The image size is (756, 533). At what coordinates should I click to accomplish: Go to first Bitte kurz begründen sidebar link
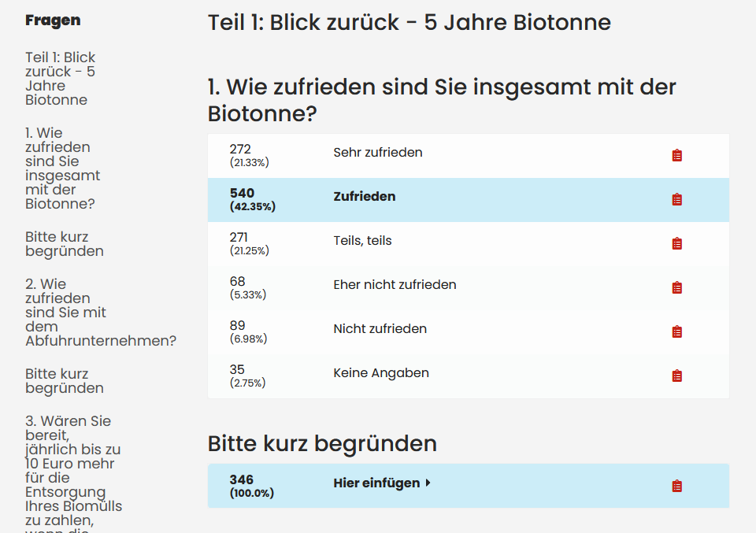pos(65,244)
